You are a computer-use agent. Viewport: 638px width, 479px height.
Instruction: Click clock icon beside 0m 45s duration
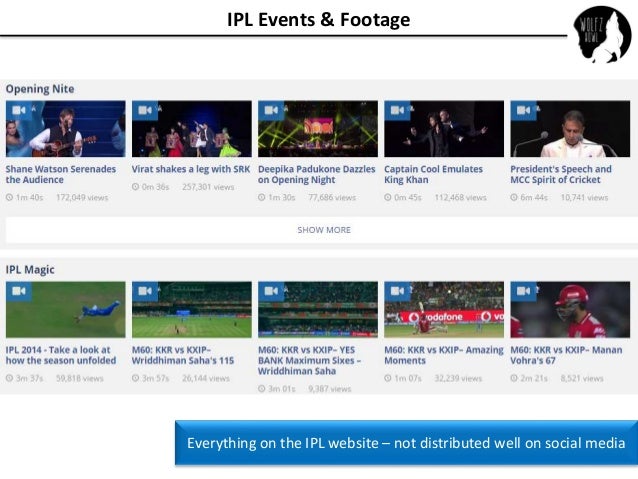[388, 197]
